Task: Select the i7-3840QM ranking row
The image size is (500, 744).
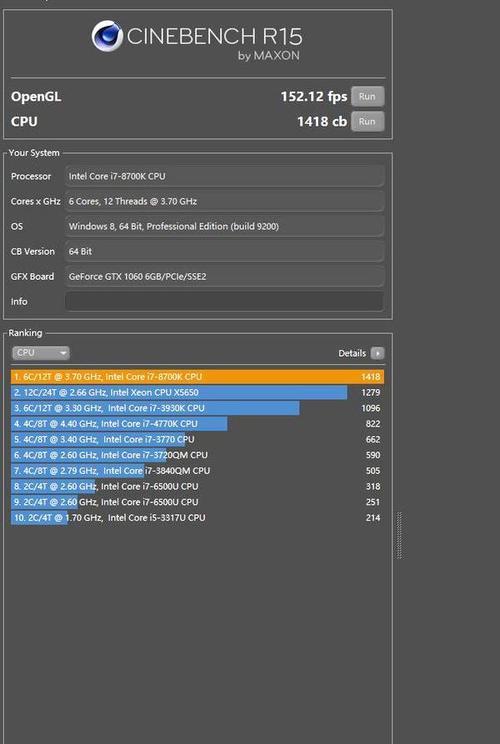Action: click(197, 471)
